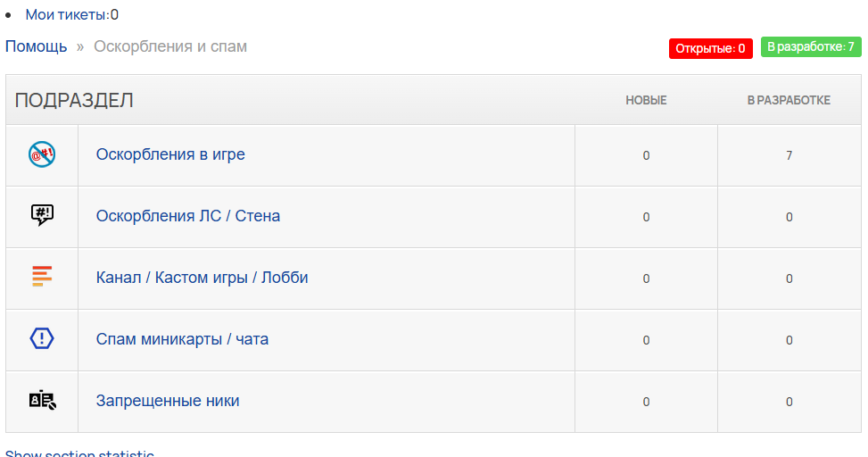Open Запрещенные ники subsection
Viewport: 868px width, 457px height.
[168, 401]
